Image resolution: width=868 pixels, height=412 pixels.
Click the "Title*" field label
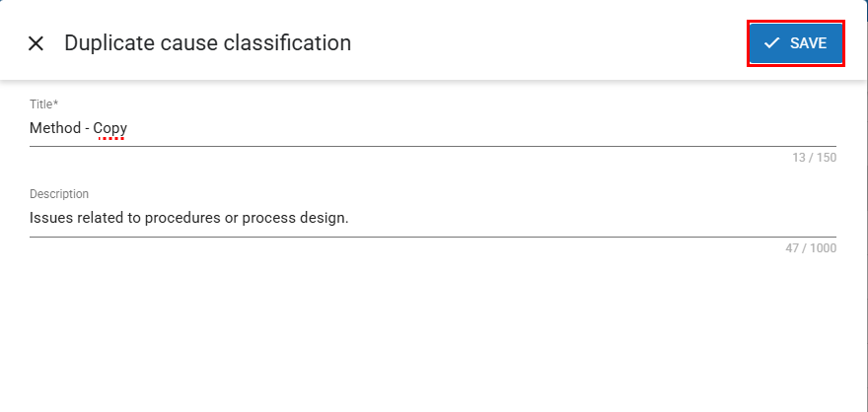point(43,104)
